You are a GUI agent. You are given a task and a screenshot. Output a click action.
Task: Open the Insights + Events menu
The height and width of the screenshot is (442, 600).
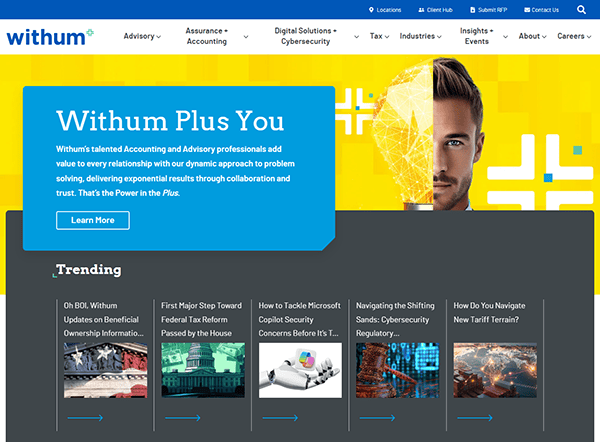[476, 36]
